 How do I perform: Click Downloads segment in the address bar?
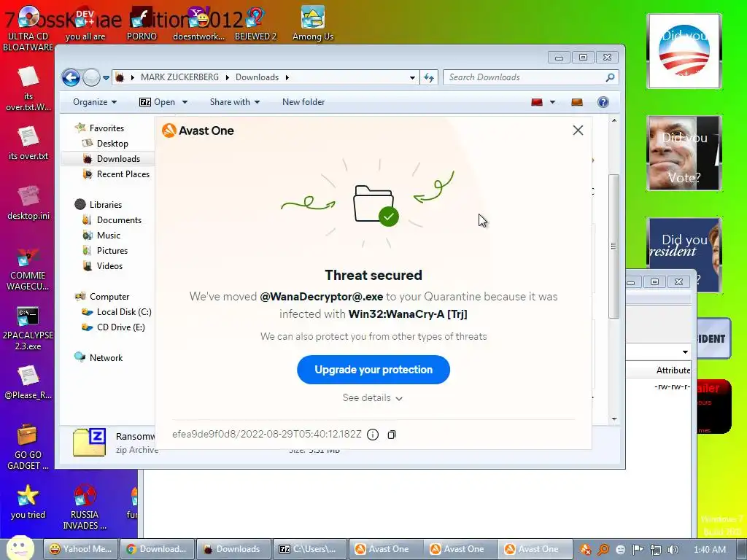(x=257, y=77)
